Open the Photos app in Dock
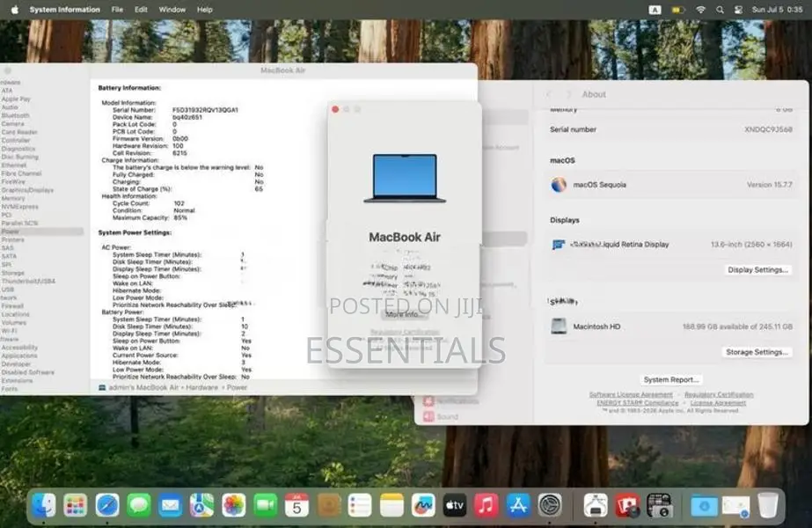The height and width of the screenshot is (528, 812). click(233, 505)
